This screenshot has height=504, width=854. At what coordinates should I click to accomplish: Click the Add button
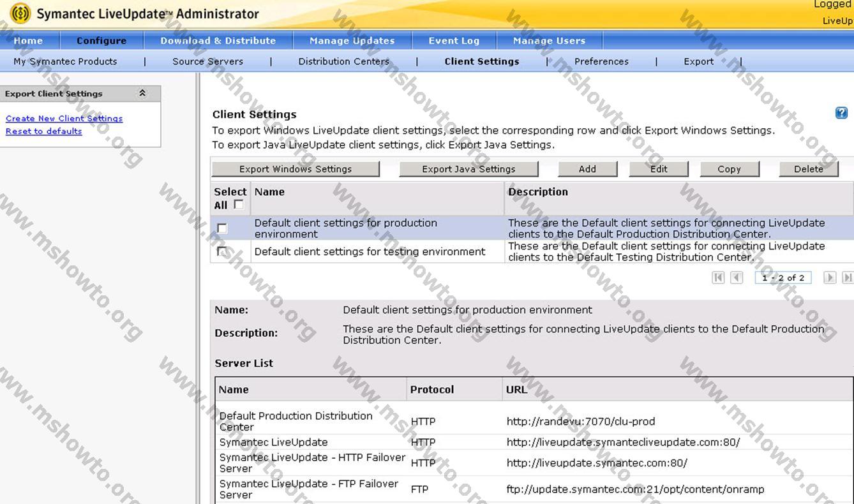(587, 169)
